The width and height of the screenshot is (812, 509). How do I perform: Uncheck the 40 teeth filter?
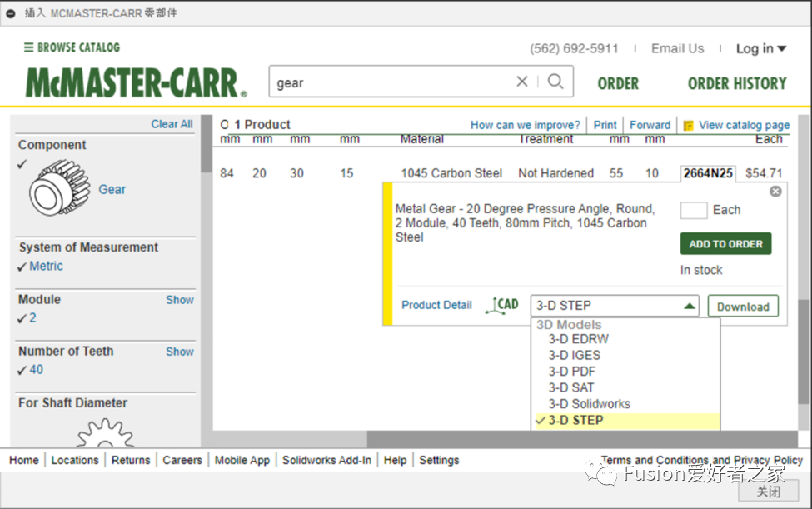coord(22,371)
